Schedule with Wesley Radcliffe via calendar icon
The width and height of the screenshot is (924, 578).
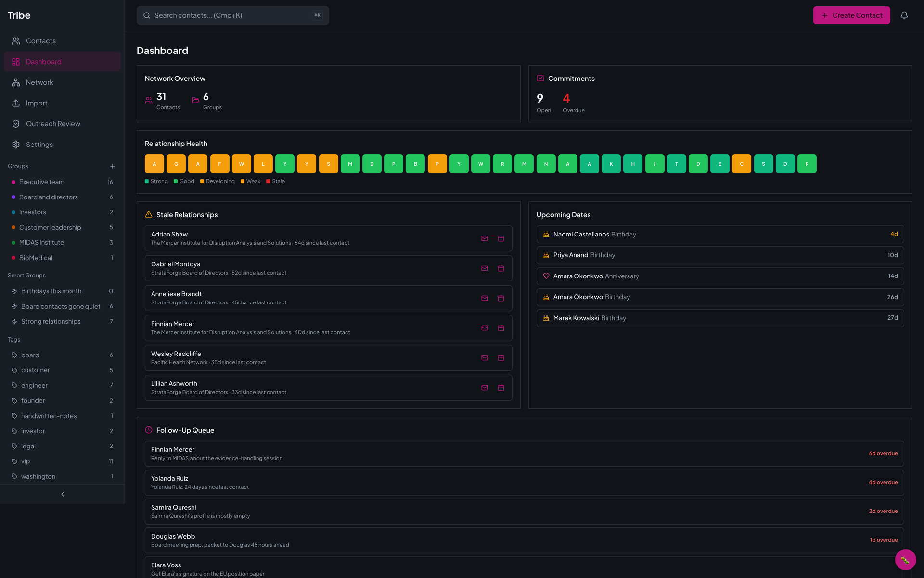[x=501, y=358]
